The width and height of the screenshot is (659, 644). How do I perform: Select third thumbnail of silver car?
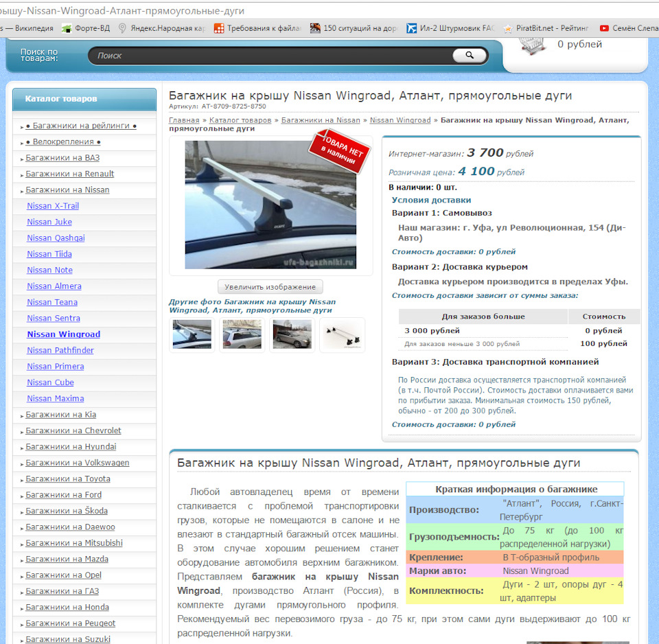pos(292,334)
